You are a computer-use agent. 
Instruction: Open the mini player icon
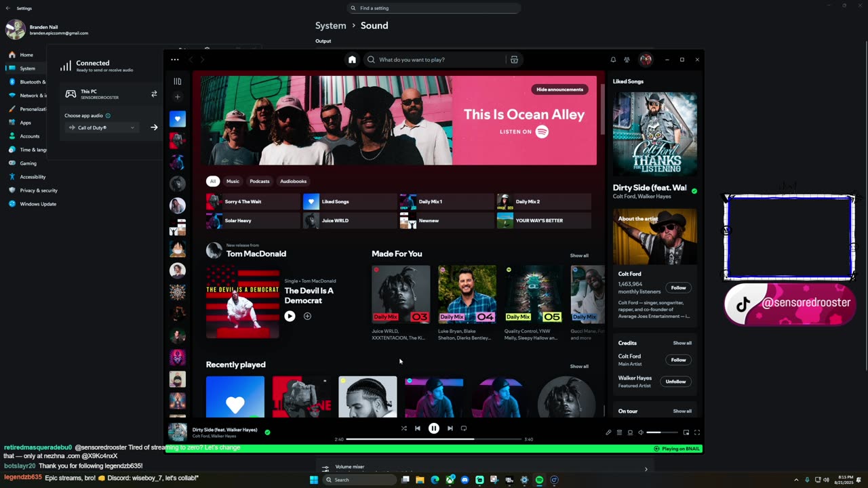coord(686,432)
